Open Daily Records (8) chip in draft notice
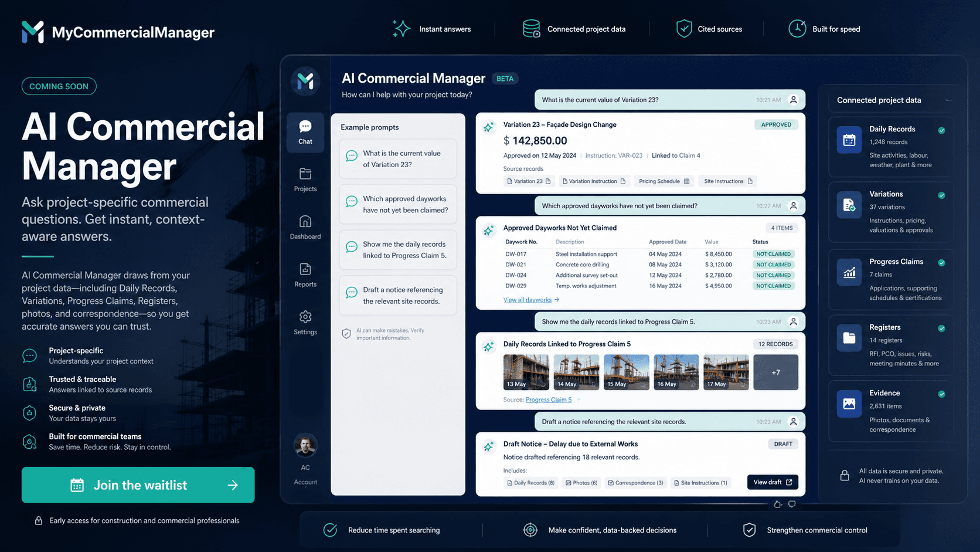 pos(530,483)
